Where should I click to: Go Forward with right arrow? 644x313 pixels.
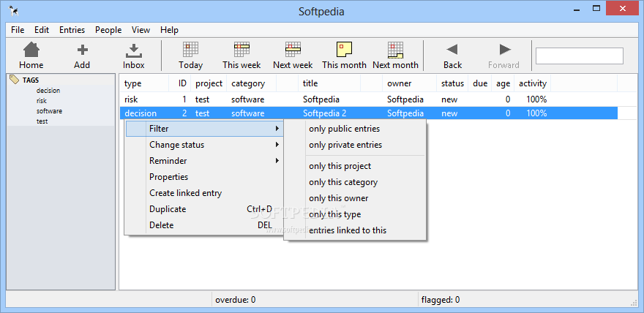[505, 50]
